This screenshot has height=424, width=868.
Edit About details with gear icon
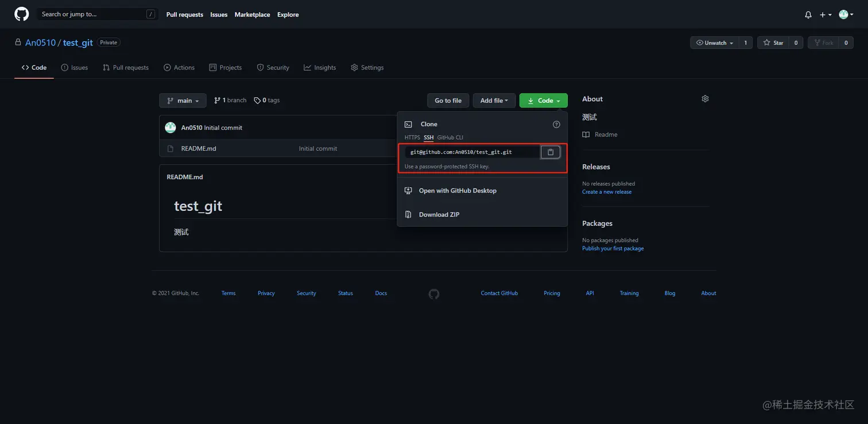(705, 99)
